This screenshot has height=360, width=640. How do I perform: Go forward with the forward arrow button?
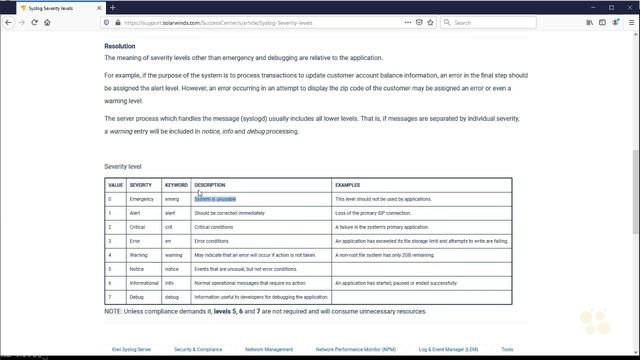pyautogui.click(x=22, y=23)
